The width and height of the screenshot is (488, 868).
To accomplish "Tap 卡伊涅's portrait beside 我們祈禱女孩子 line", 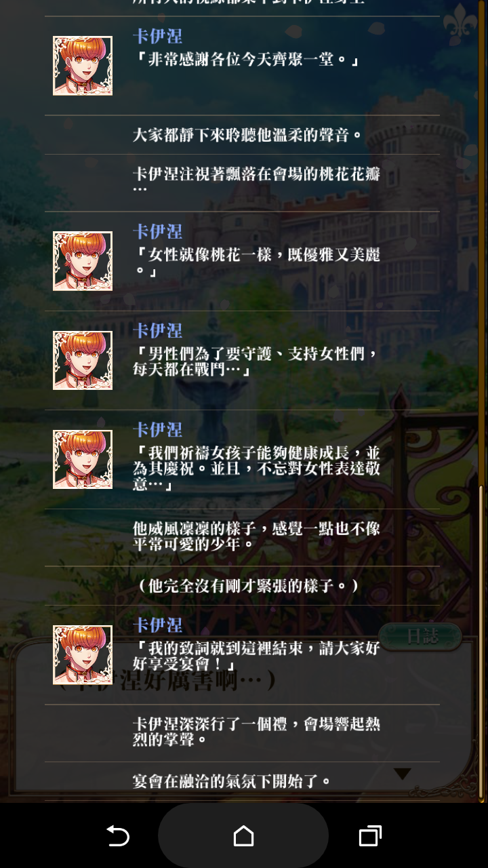I will pos(83,459).
